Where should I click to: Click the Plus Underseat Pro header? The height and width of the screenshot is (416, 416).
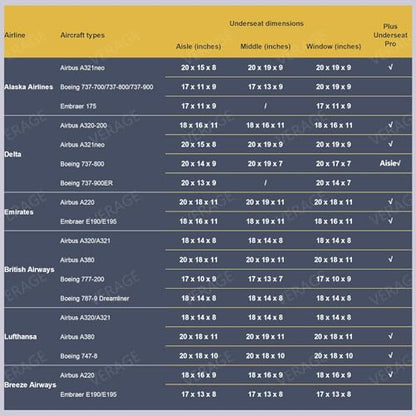[390, 35]
